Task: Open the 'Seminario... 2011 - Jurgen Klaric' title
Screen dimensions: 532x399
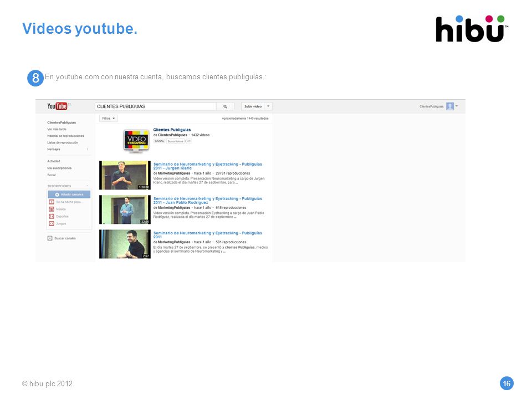Action: point(208,166)
